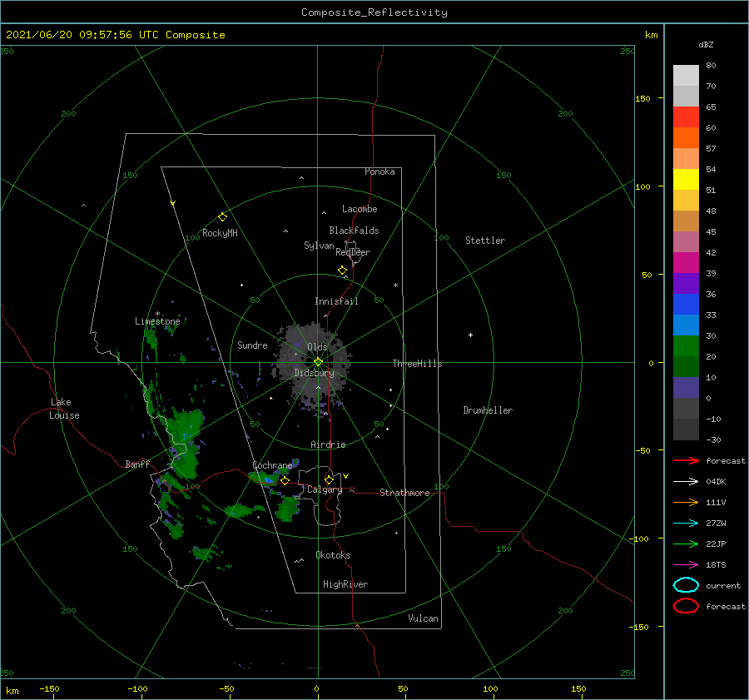Click the Stettler city label
This screenshot has height=700, width=749.
click(485, 241)
